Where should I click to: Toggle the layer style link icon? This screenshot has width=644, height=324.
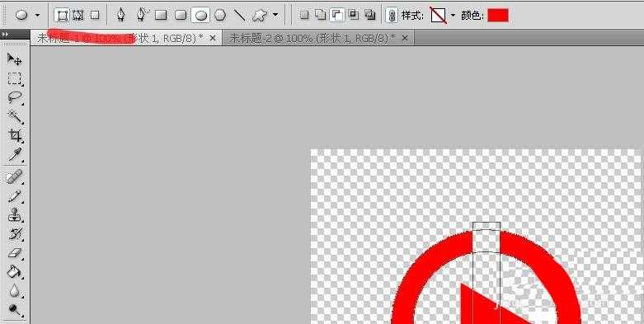coord(392,16)
